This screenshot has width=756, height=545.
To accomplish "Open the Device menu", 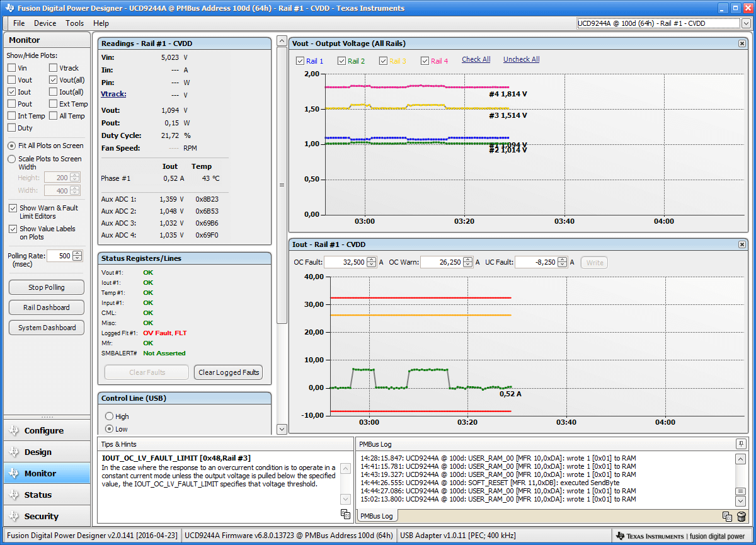I will 45,23.
